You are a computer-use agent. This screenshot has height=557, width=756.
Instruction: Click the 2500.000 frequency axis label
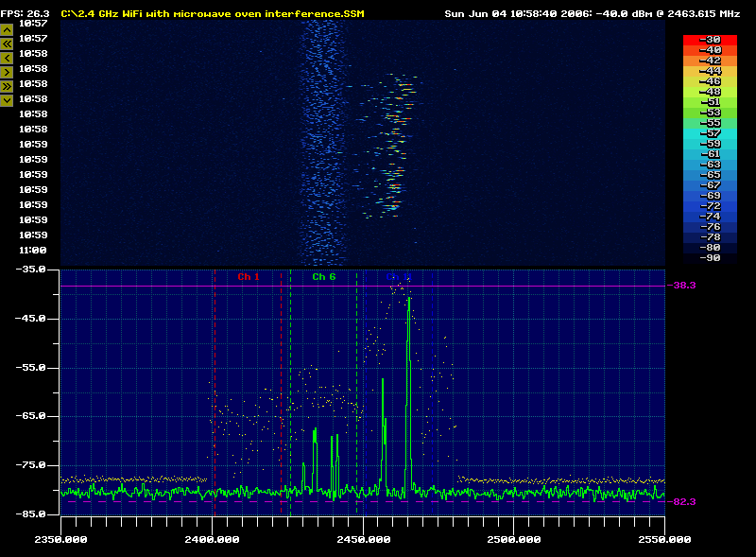[x=514, y=540]
